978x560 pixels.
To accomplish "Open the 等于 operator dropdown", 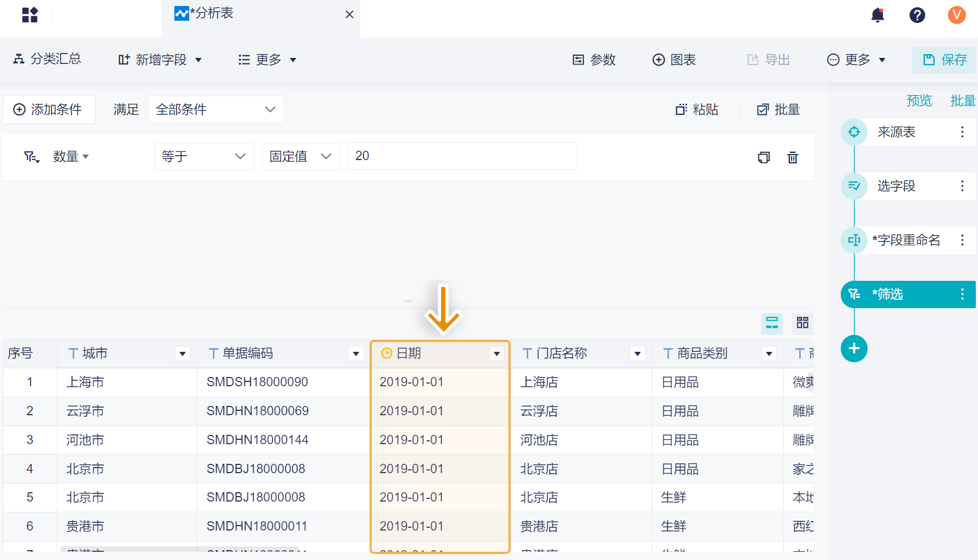I will coord(204,156).
